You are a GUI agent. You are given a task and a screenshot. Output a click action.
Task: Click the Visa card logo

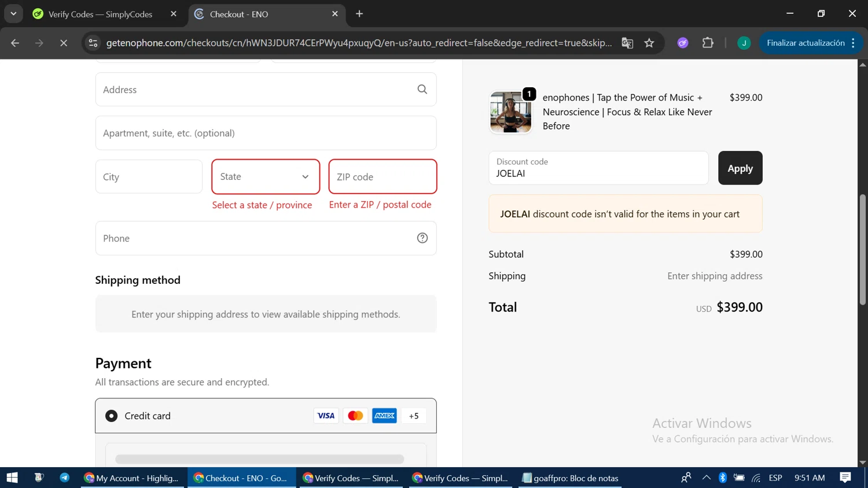[326, 416]
